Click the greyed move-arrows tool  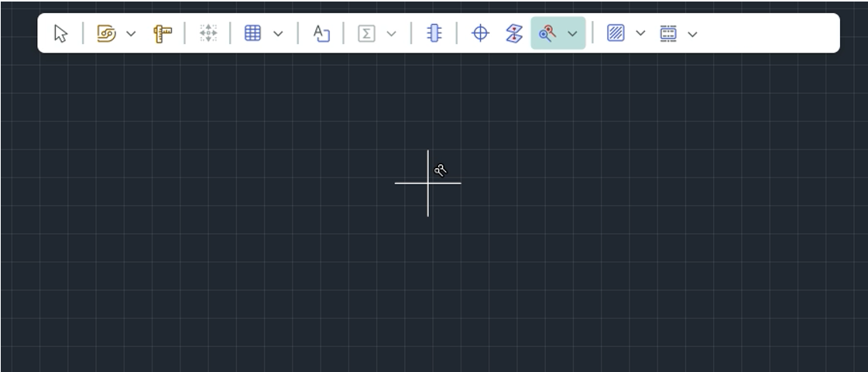pos(208,33)
